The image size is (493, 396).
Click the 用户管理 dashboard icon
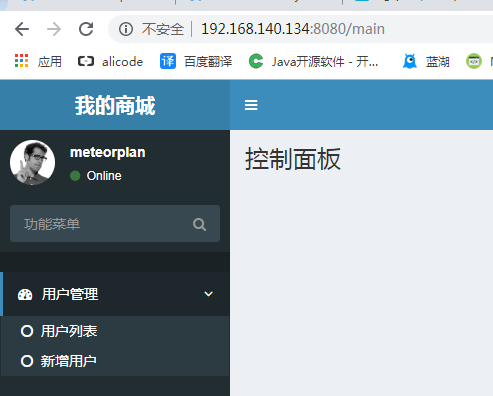[25, 294]
